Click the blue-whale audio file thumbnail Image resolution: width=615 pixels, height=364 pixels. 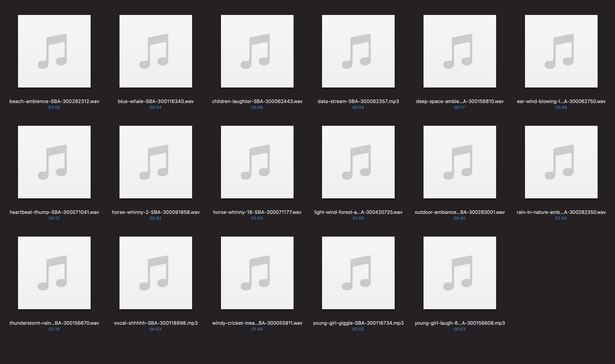pos(156,51)
